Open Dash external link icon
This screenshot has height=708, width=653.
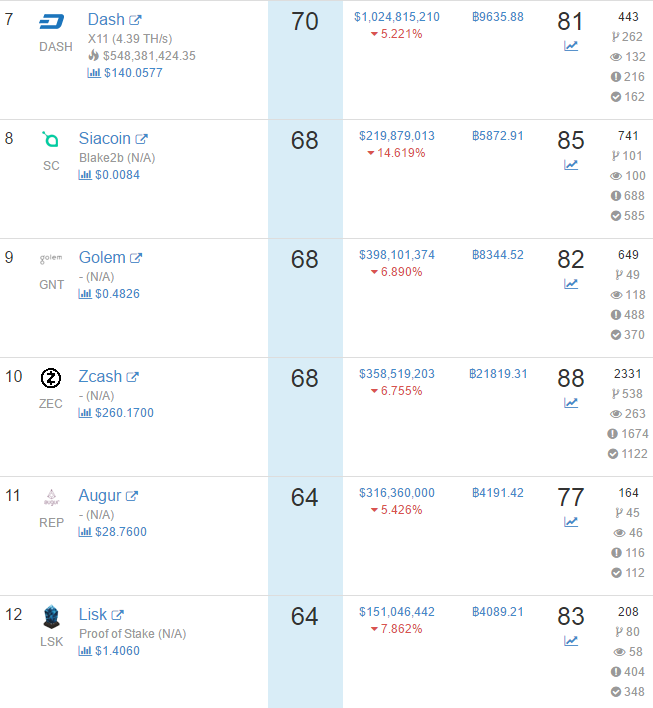click(135, 20)
